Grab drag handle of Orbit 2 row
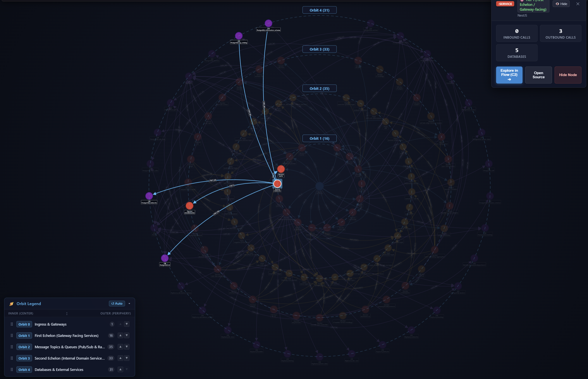Screen dimensions: 588x379 click(x=12, y=347)
